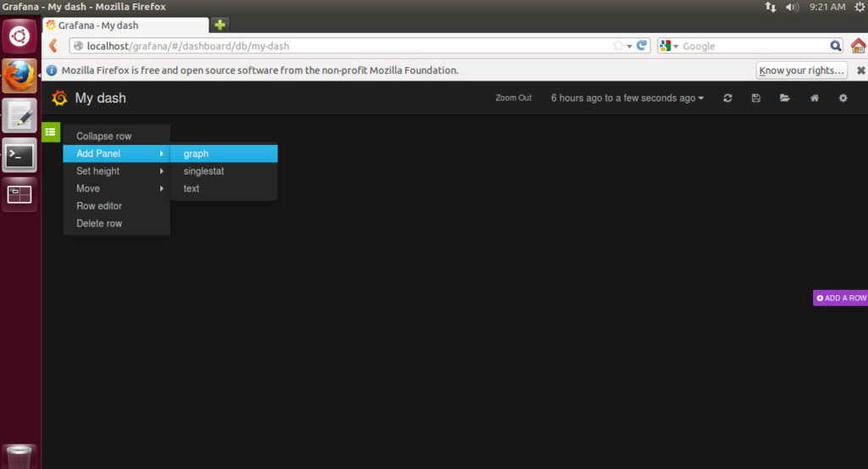Add a text panel
This screenshot has width=868, height=469.
click(224, 188)
